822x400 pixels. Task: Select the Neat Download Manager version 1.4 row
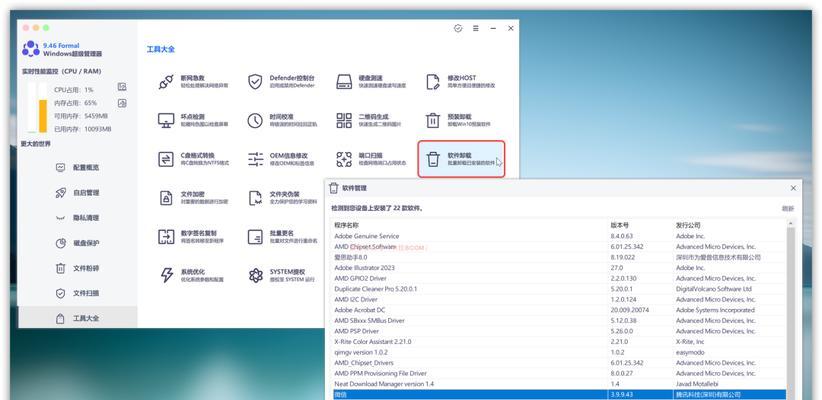point(559,384)
